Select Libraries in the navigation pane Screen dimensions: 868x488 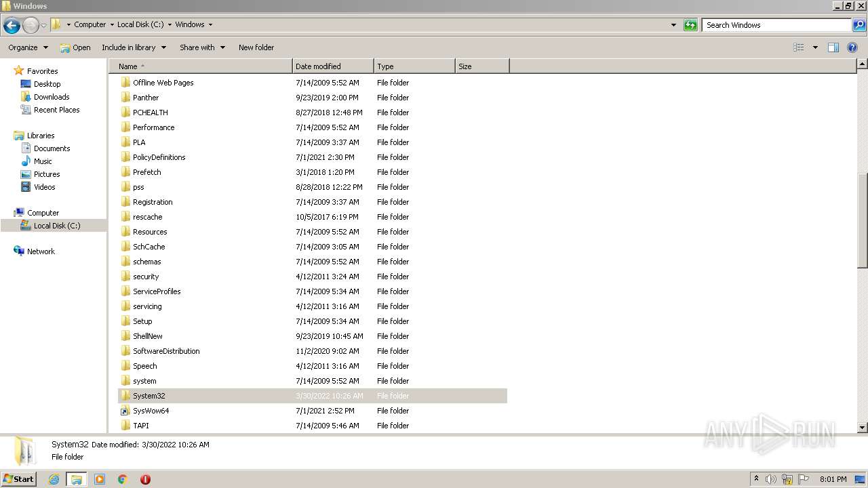click(x=41, y=136)
